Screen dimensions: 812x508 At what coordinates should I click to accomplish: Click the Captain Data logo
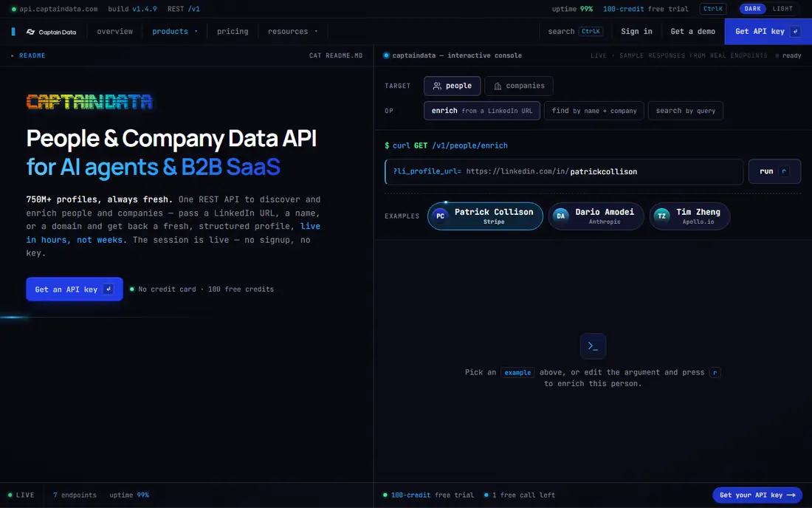point(51,32)
